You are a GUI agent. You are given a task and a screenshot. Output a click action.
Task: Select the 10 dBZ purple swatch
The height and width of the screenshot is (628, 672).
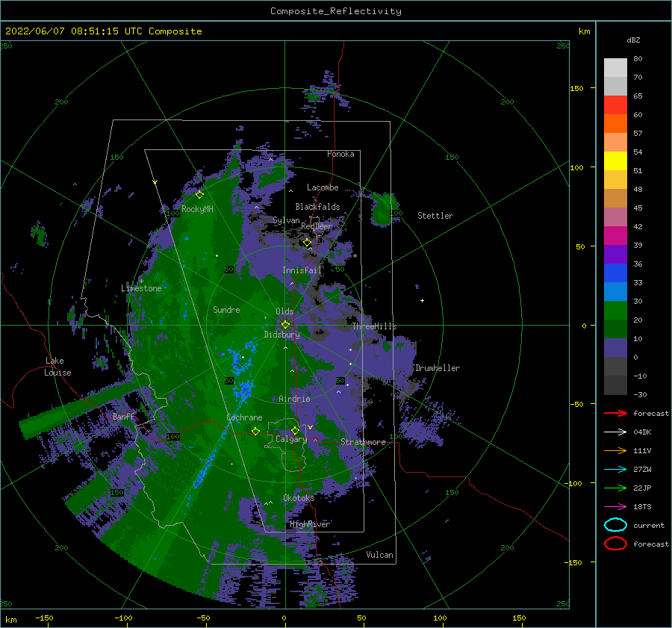pyautogui.click(x=615, y=348)
